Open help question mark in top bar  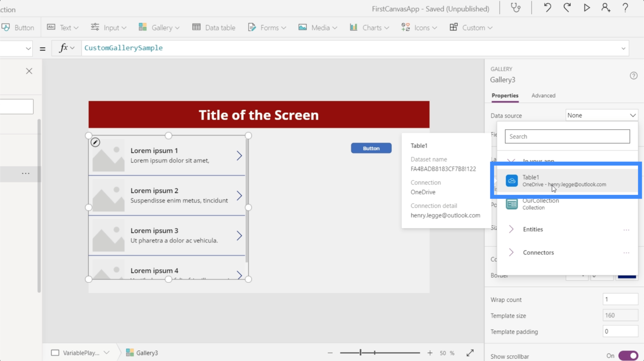click(625, 8)
